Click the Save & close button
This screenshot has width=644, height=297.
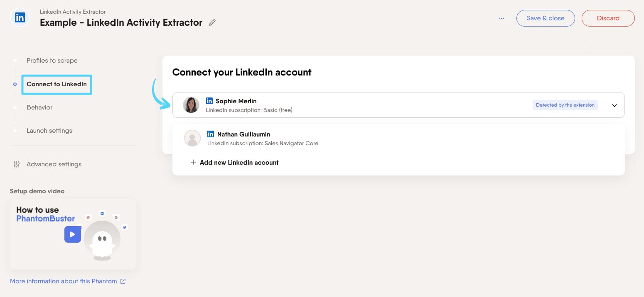(546, 18)
